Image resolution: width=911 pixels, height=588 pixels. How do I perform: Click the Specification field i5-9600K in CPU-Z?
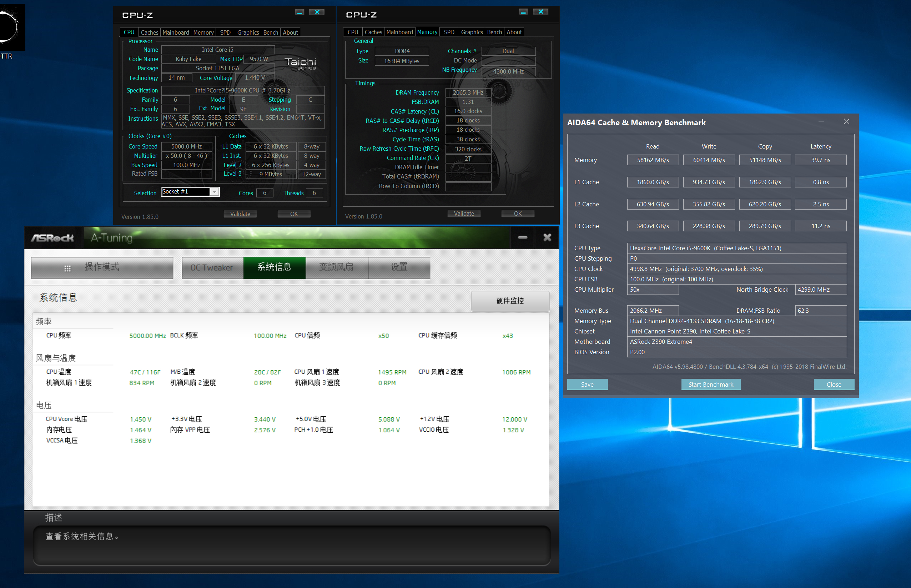click(243, 90)
